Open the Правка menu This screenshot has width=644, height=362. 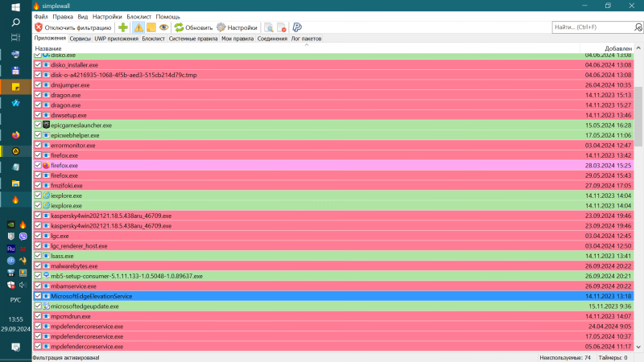coord(63,17)
